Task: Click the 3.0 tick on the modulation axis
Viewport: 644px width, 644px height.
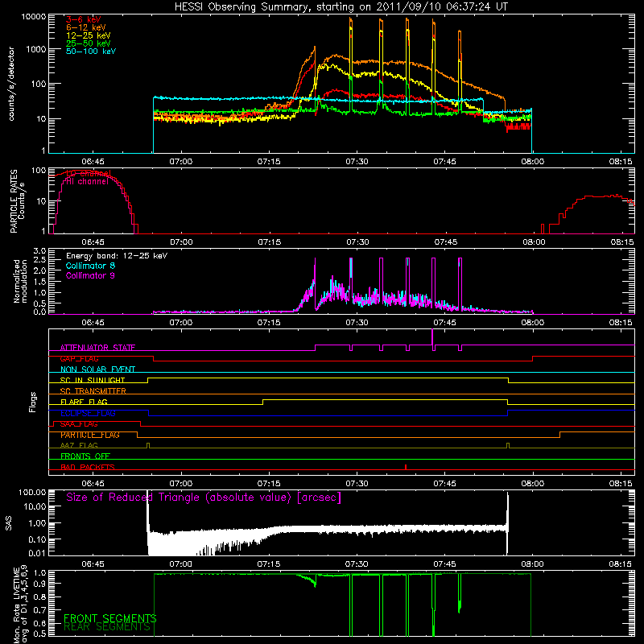Action: (39, 251)
